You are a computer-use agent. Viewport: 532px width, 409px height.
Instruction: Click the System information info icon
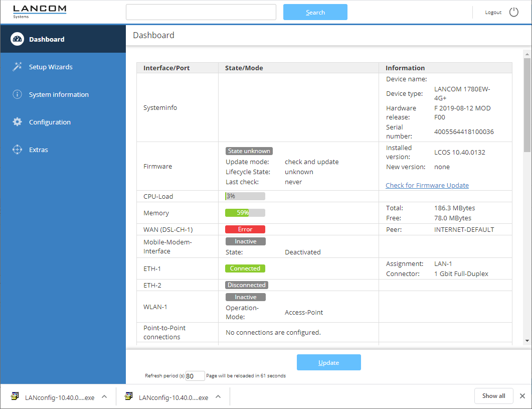coord(17,94)
